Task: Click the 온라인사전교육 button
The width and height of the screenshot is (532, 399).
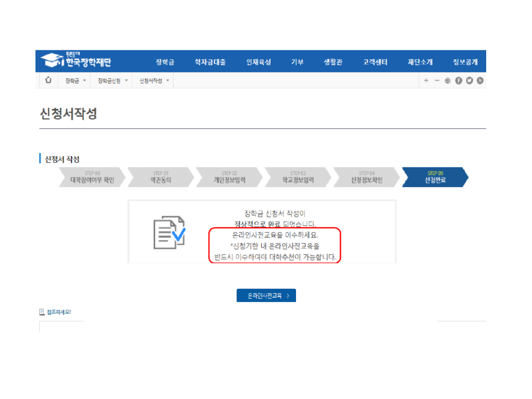Action: pyautogui.click(x=266, y=296)
